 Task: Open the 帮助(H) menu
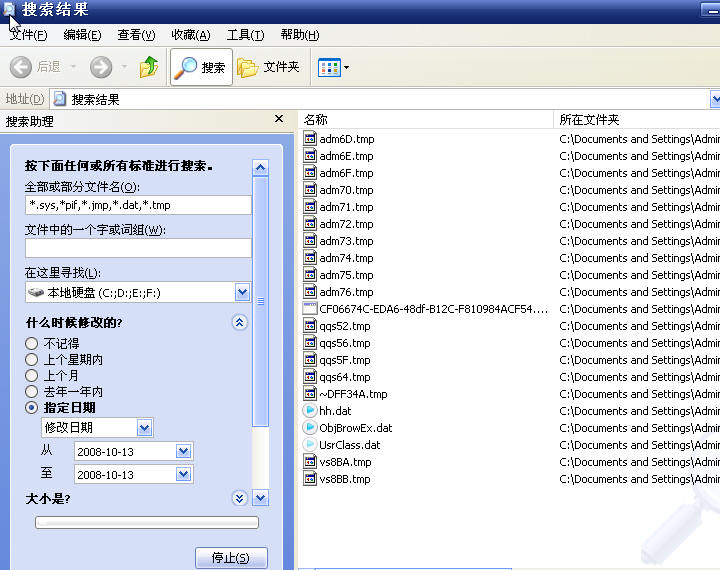(300, 35)
